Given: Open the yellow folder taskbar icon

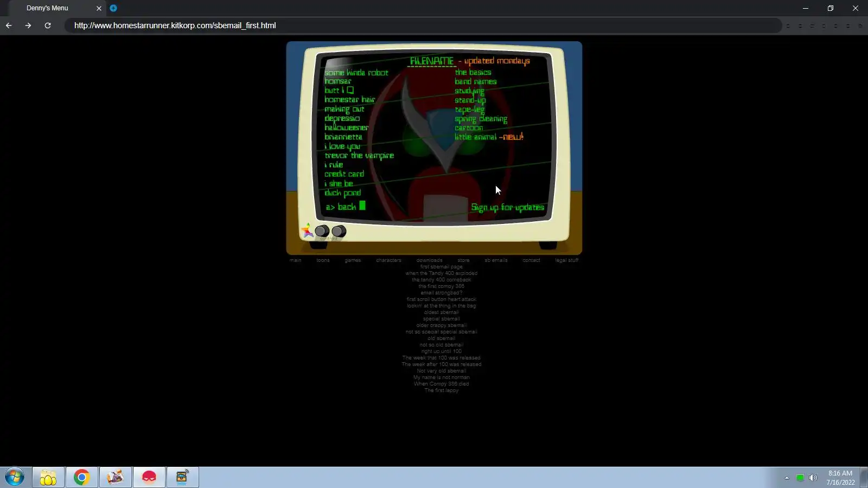Looking at the screenshot, I should [48, 477].
